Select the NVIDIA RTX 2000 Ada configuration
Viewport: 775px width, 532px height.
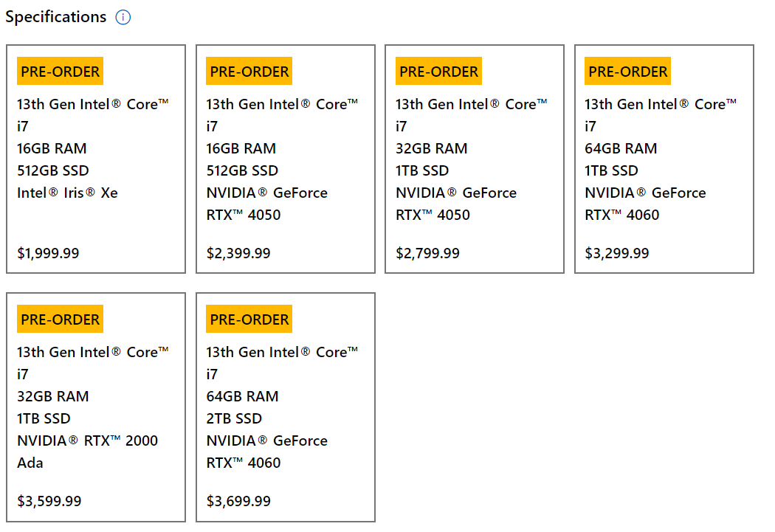point(96,407)
